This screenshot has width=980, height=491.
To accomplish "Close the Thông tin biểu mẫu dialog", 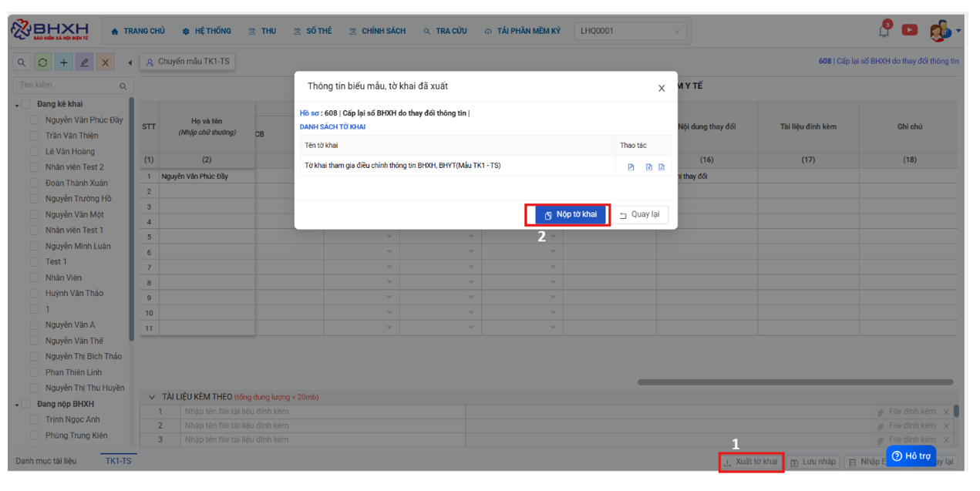I will point(661,89).
